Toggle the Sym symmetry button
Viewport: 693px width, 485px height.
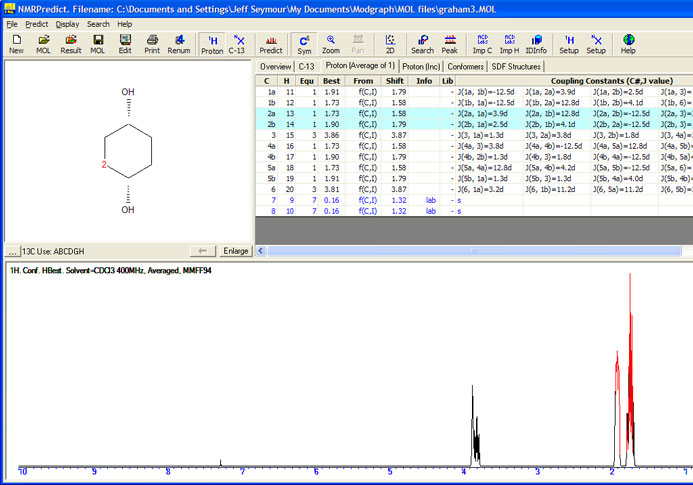tap(304, 43)
